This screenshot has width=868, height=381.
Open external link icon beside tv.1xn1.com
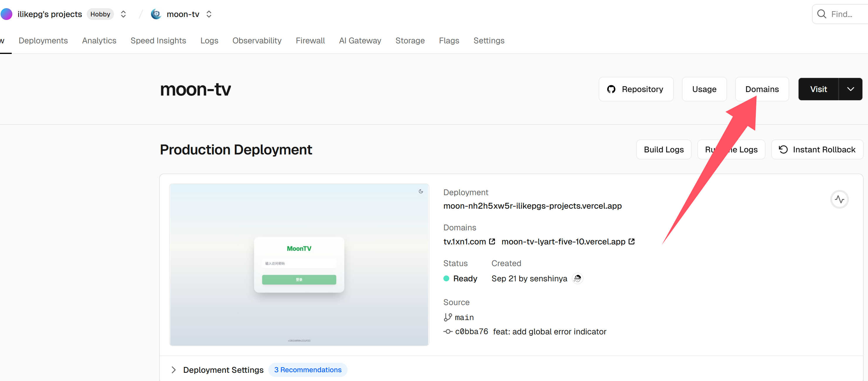492,241
